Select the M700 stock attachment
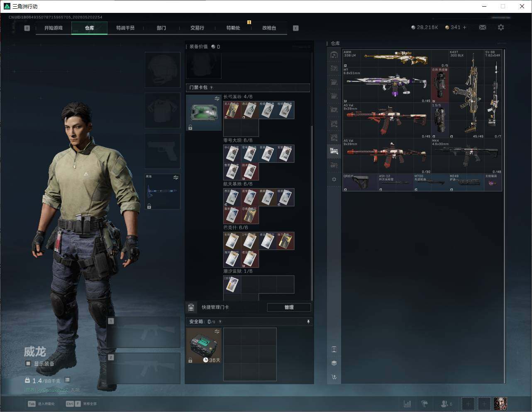Screen dimensions: 532x412 [x=431, y=182]
